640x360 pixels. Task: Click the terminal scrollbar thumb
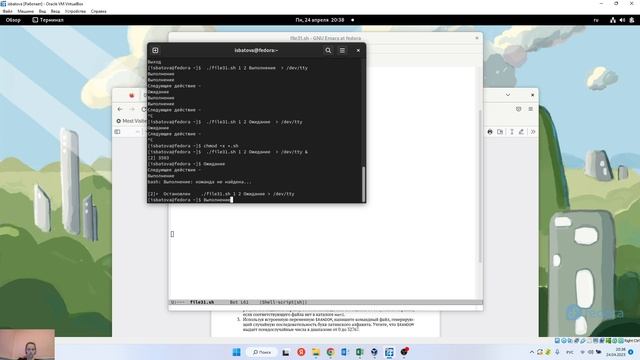(363, 184)
